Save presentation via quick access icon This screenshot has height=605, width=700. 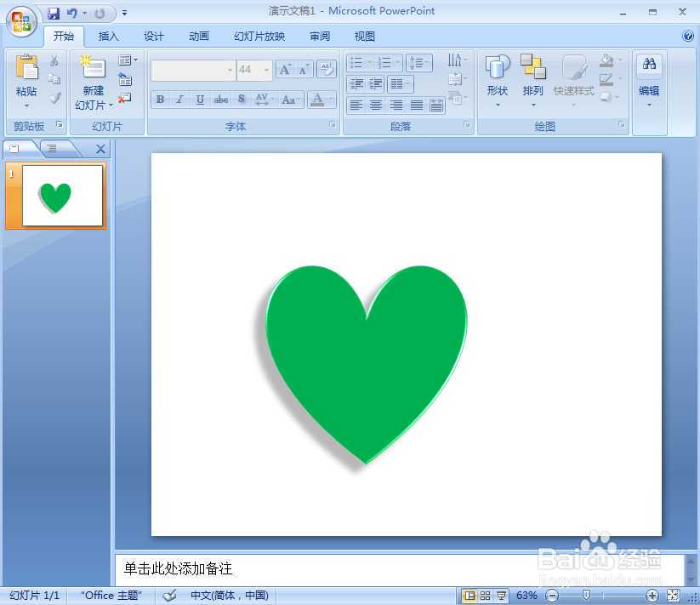click(54, 14)
